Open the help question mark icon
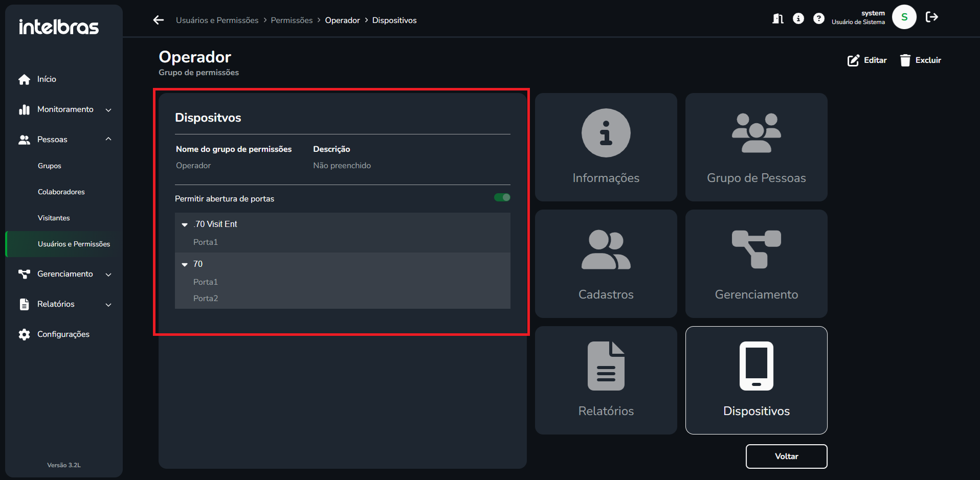The image size is (980, 480). coord(819,18)
